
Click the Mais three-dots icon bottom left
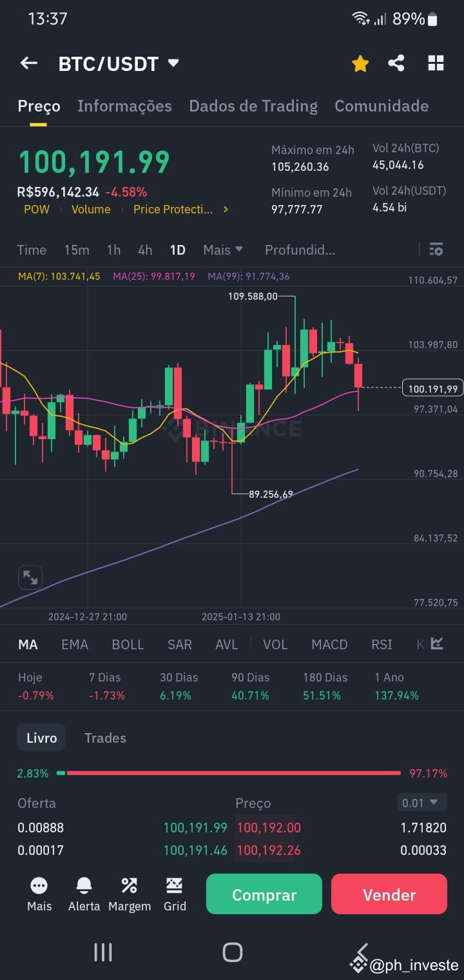click(x=39, y=894)
